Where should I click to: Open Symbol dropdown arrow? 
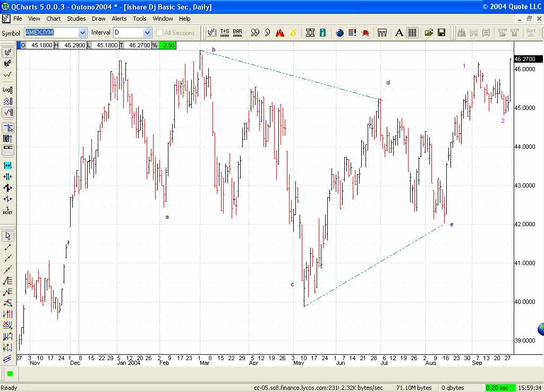point(82,32)
